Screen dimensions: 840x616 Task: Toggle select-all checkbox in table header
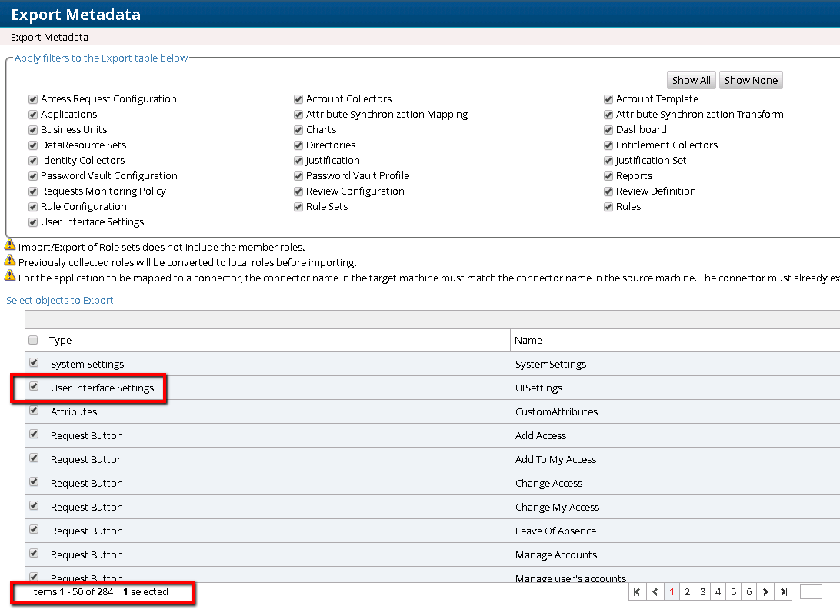coord(33,340)
